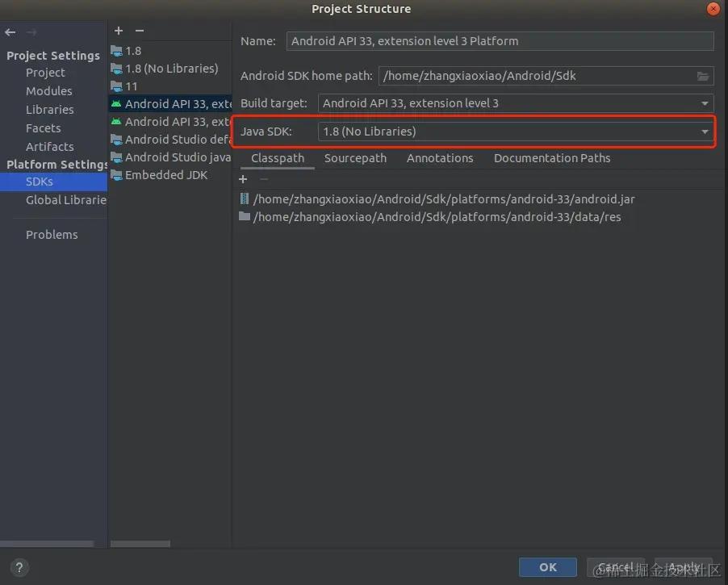This screenshot has height=585, width=728.
Task: Open Facets settings page
Action: coord(43,128)
